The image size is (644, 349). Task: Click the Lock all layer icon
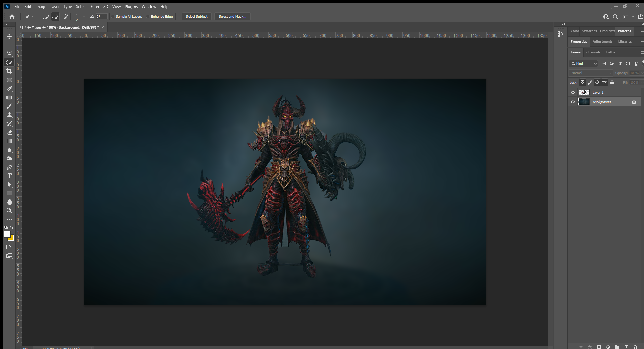pos(612,82)
